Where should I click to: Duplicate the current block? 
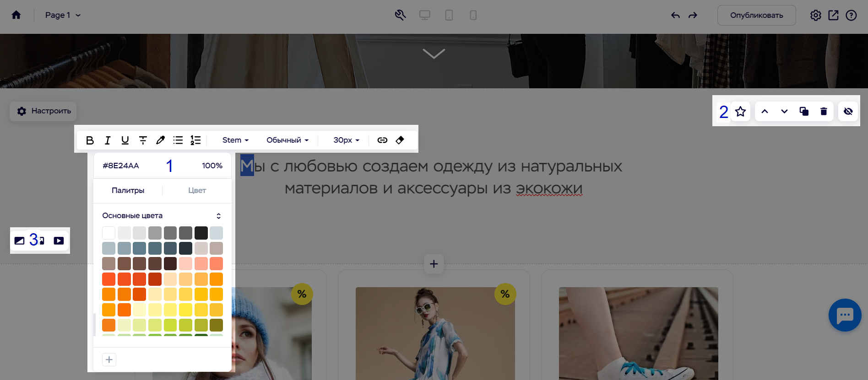(804, 111)
